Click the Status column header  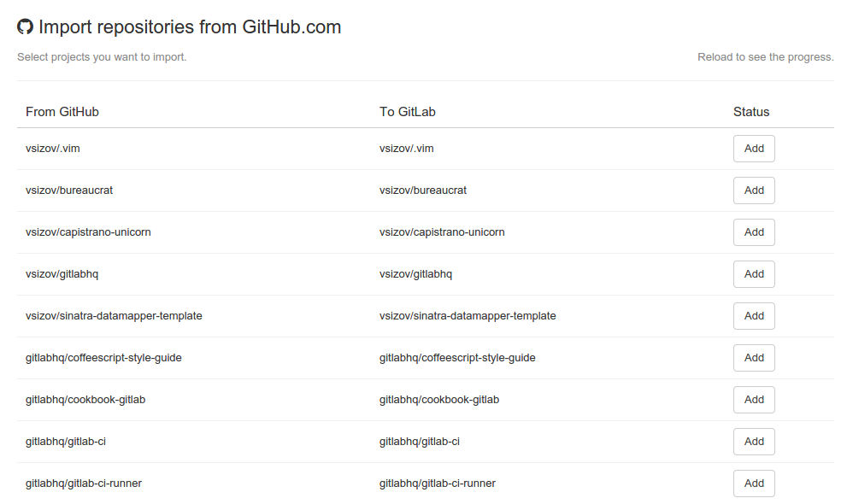751,112
